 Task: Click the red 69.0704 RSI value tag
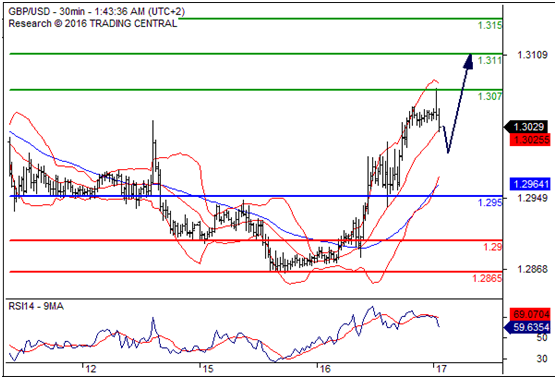pos(530,314)
